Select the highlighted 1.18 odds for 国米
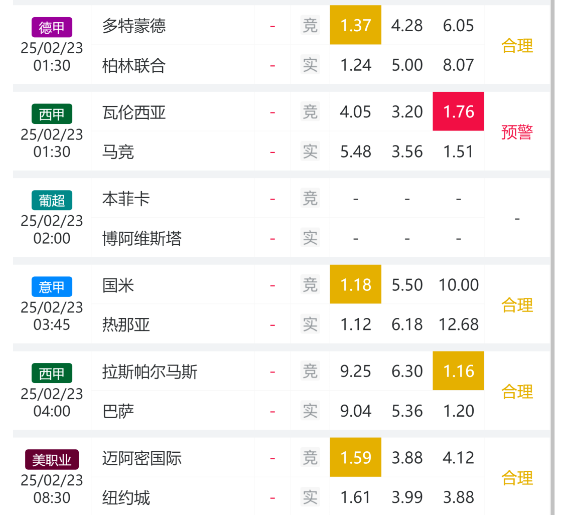The width and height of the screenshot is (564, 515). pyautogui.click(x=355, y=284)
